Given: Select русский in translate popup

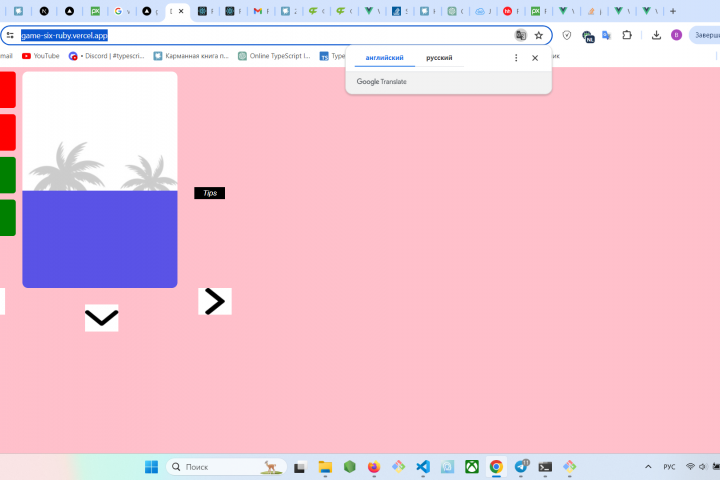Looking at the screenshot, I should [439, 58].
